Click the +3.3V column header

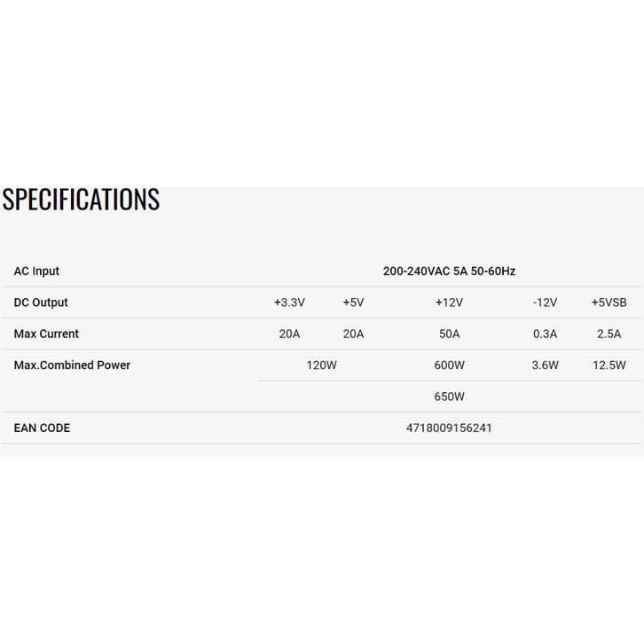coord(289,302)
